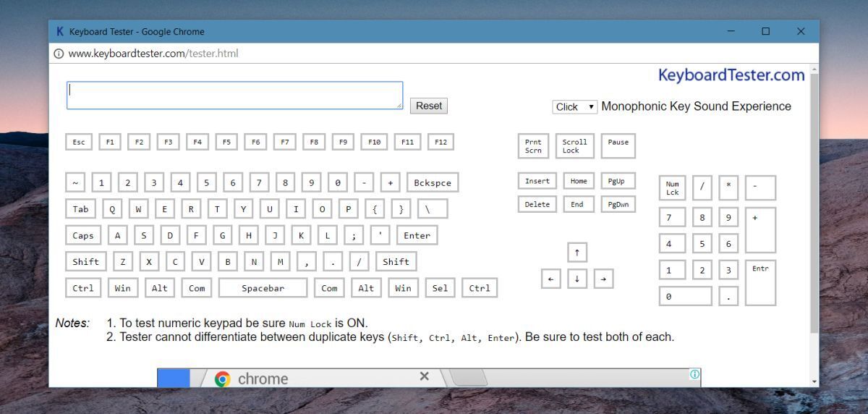Viewport: 868px width, 414px height.
Task: Open the Click sound dropdown
Action: (575, 106)
